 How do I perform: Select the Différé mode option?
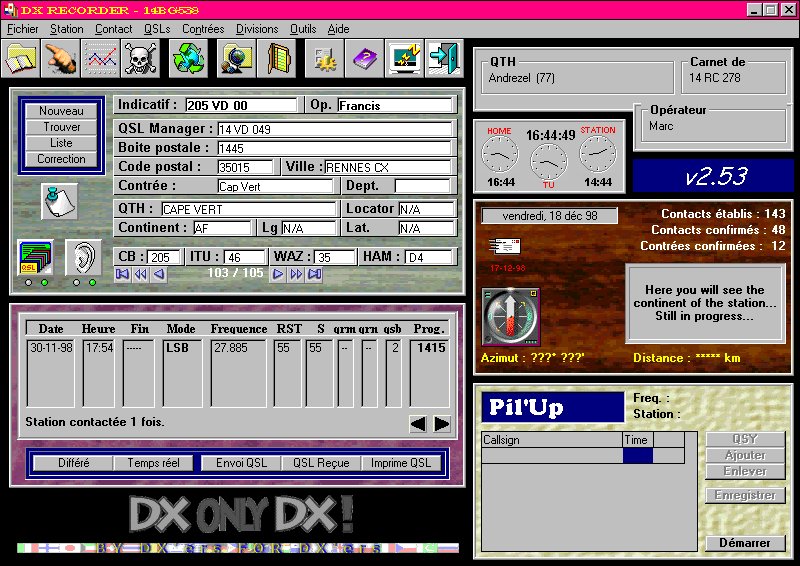(73, 463)
